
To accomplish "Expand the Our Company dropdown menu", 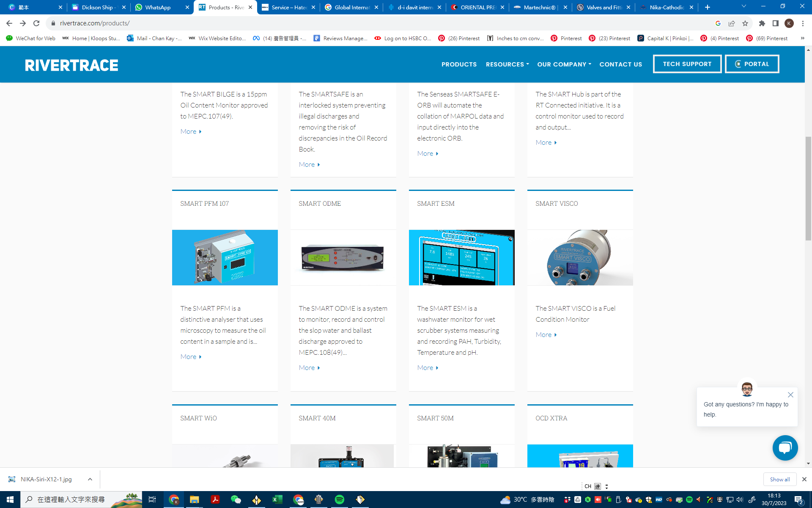I will click(x=564, y=64).
